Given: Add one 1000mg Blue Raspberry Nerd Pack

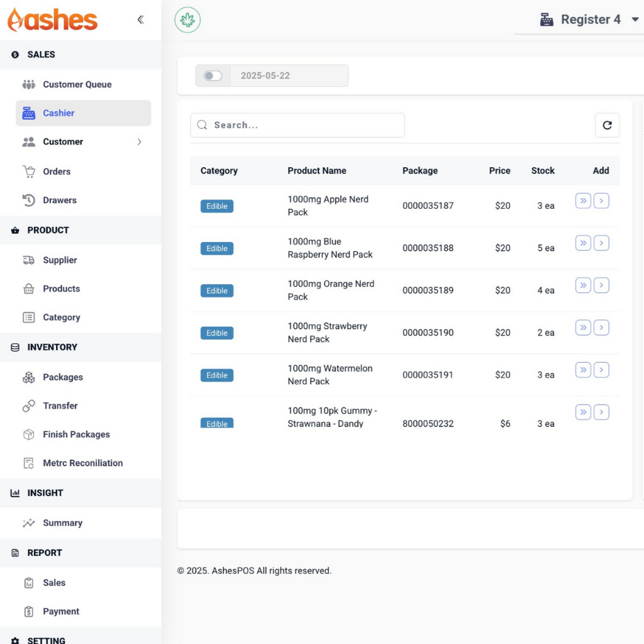Looking at the screenshot, I should coord(601,243).
